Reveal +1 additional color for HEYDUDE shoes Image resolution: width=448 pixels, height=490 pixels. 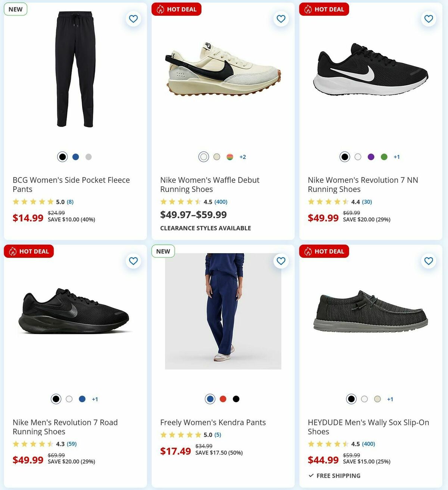point(391,399)
